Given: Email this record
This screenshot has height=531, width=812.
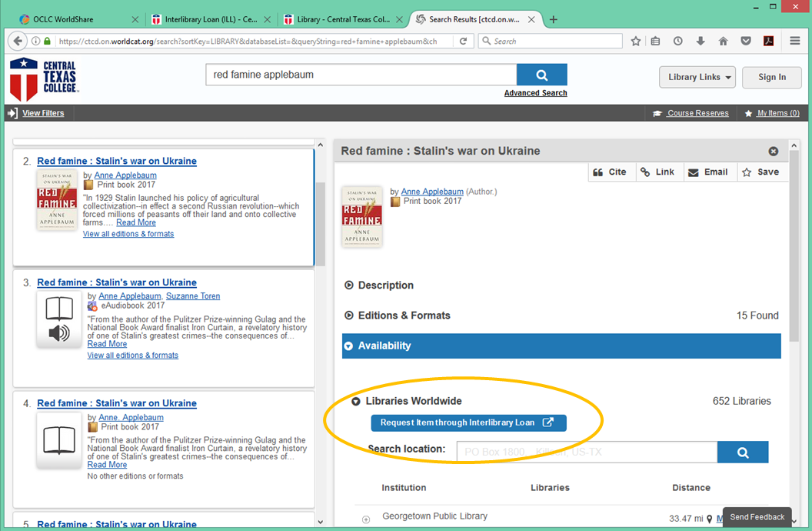Looking at the screenshot, I should click(710, 172).
